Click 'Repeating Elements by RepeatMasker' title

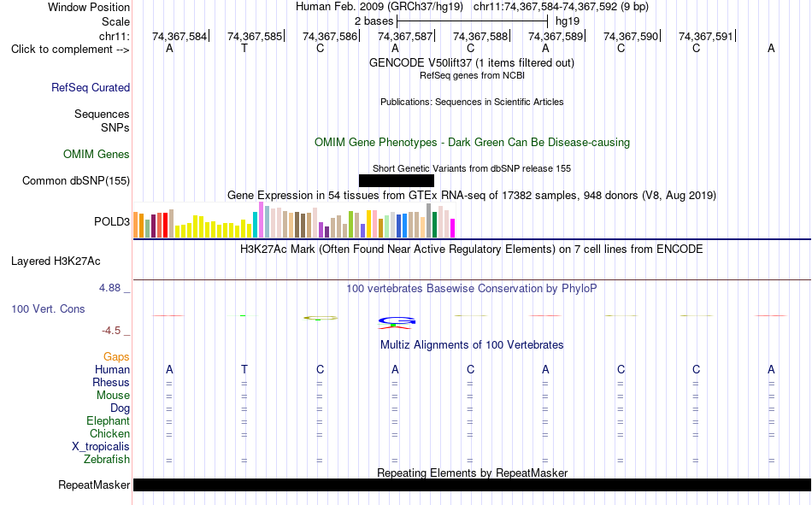click(x=472, y=473)
